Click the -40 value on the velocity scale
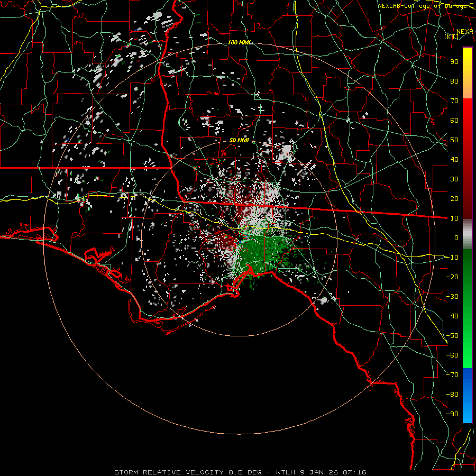This screenshot has height=476, width=476. (452, 316)
